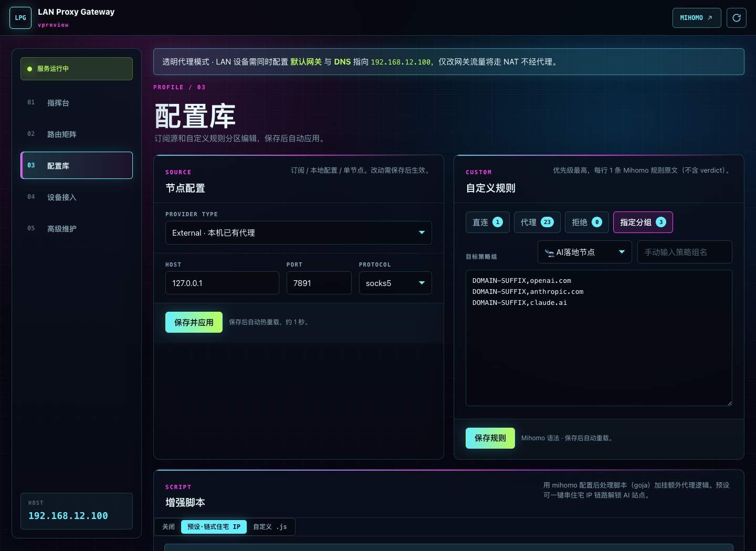Select the 指定分组 rules tab
Image resolution: width=756 pixels, height=551 pixels.
coord(643,222)
